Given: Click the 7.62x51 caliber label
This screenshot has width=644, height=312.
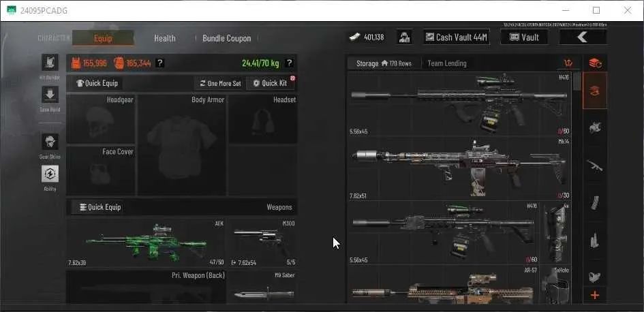Looking at the screenshot, I should click(x=358, y=196).
